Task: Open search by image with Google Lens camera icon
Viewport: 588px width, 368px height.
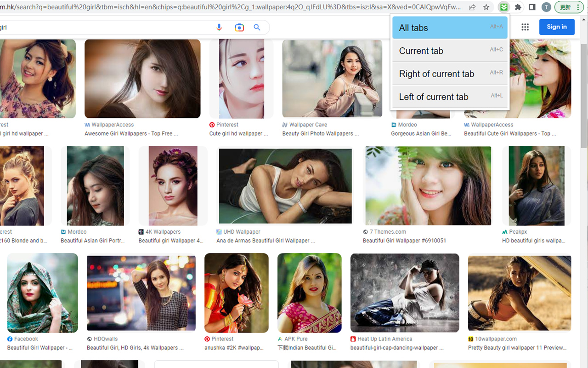Action: (x=239, y=27)
